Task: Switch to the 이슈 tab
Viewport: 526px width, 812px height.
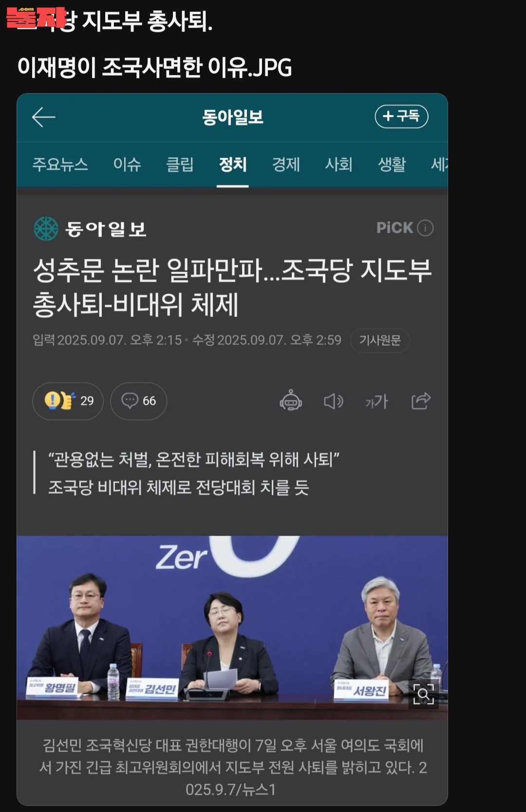Action: 127,164
